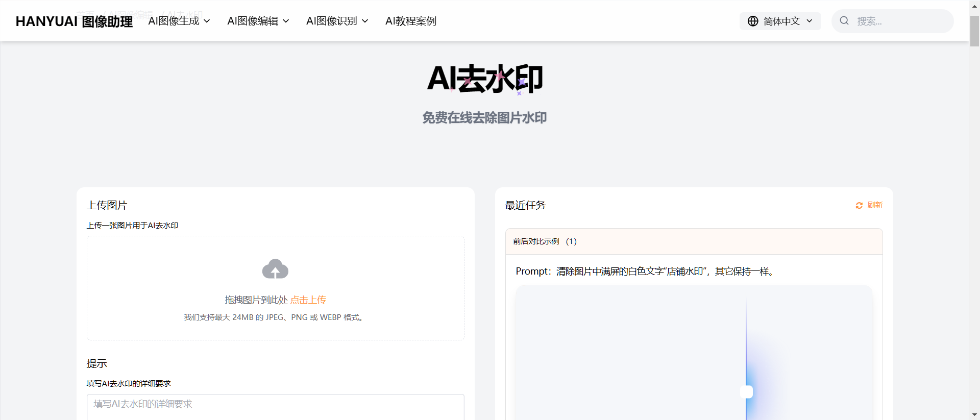Focus the 搜索 search field
This screenshot has width=980, height=420.
[893, 21]
